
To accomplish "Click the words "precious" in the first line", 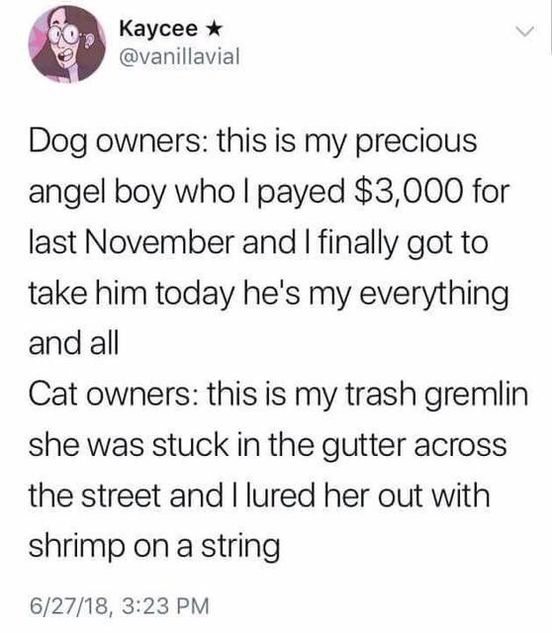I will coord(416,142).
